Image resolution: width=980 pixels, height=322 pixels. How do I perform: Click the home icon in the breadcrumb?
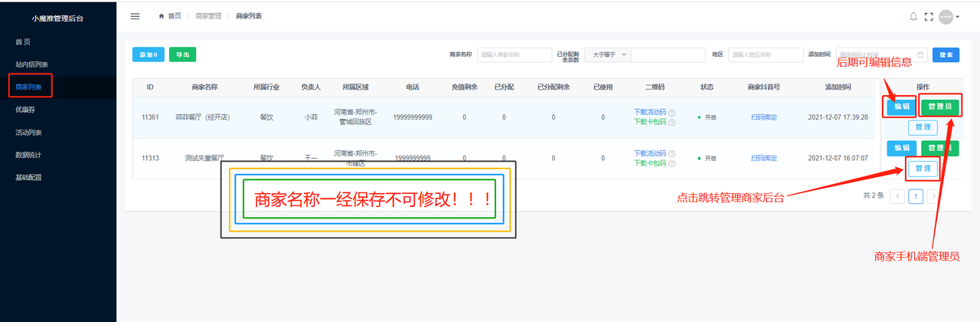click(161, 16)
